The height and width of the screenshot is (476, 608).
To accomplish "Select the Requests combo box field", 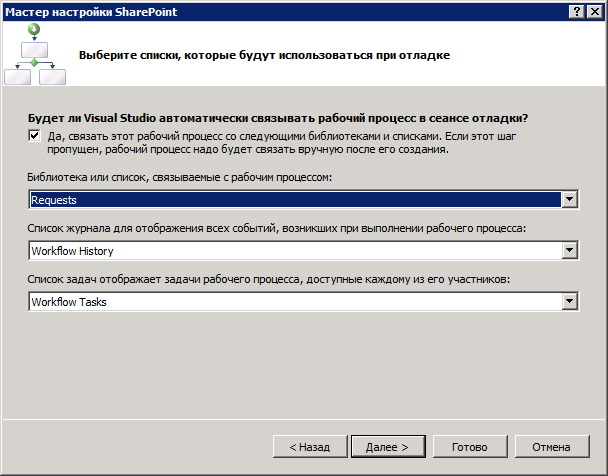I will point(304,200).
